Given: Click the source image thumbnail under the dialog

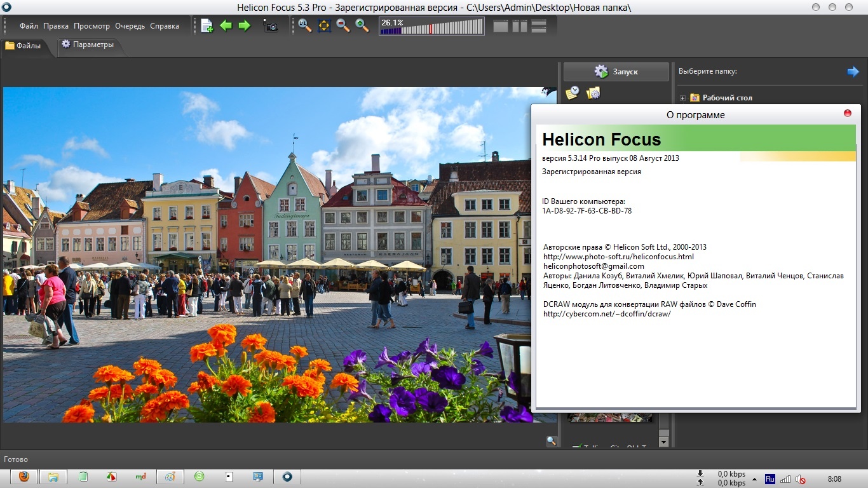Looking at the screenshot, I should click(x=610, y=417).
